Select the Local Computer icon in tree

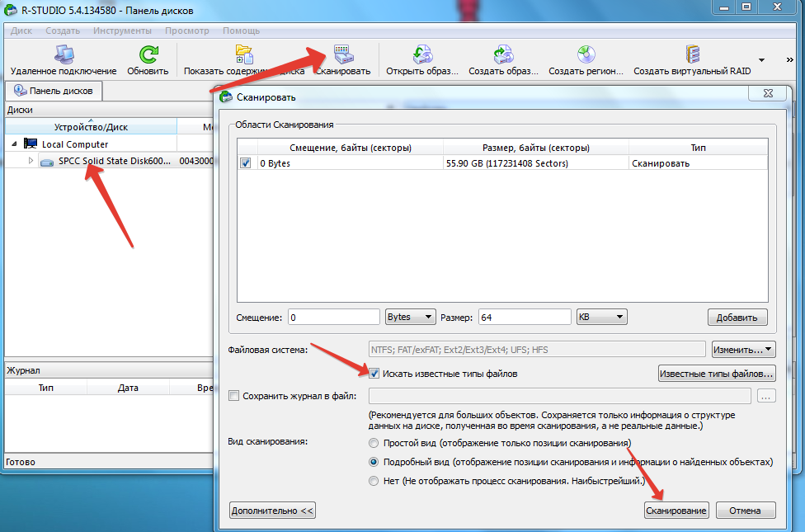click(31, 144)
